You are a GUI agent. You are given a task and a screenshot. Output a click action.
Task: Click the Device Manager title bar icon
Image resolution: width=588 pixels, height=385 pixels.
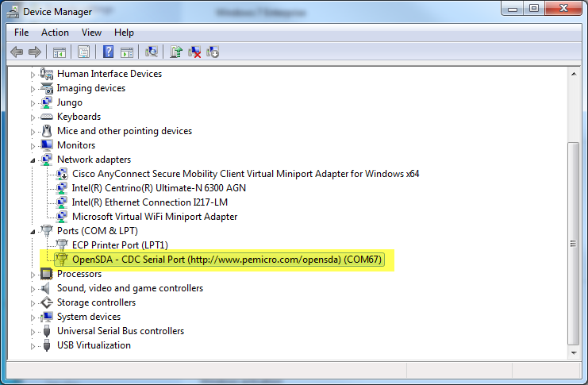(13, 12)
